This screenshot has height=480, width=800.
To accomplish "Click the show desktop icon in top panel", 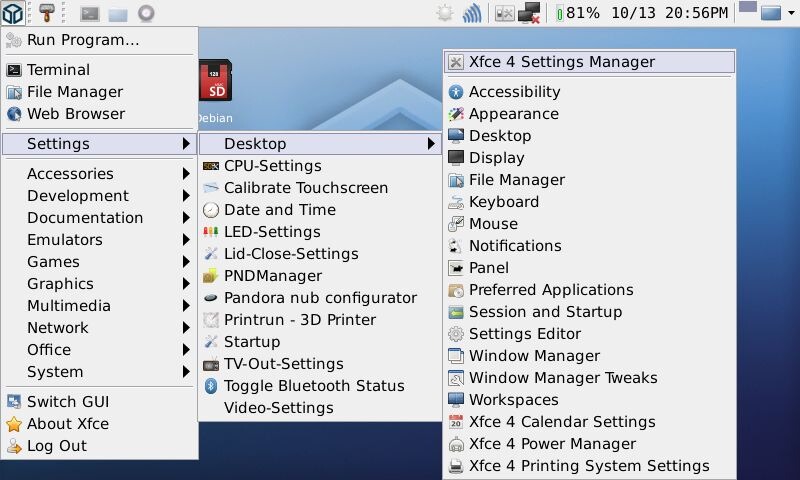I will 771,13.
